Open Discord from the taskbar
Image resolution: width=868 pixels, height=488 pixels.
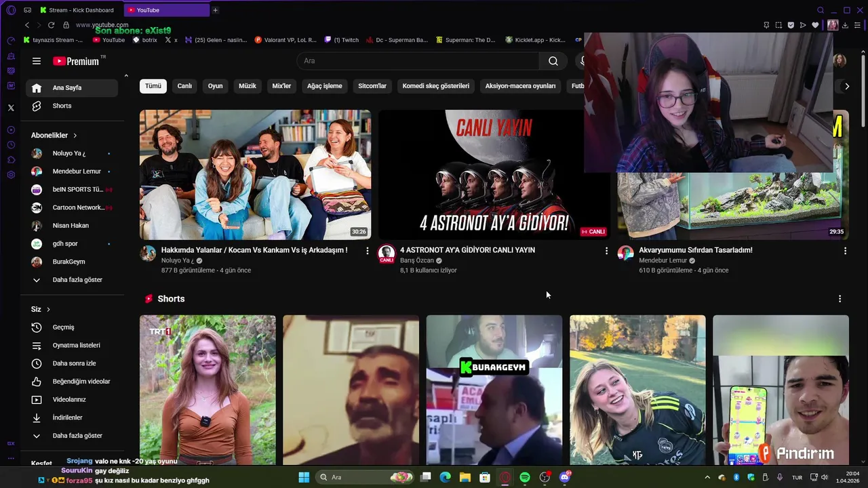click(564, 477)
